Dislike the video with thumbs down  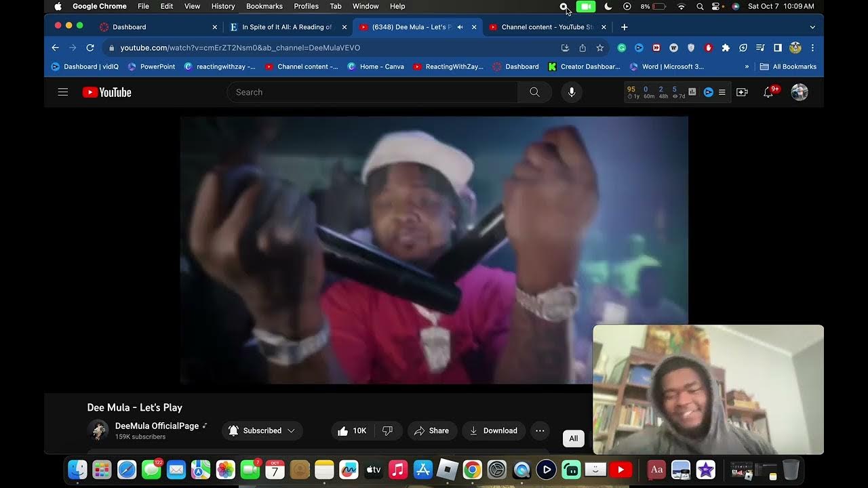pos(388,430)
